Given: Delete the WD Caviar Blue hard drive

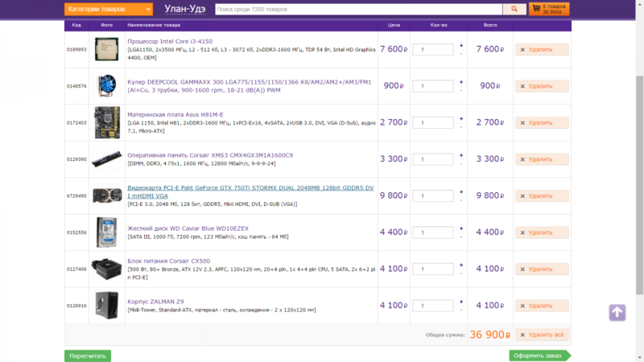Looking at the screenshot, I should pyautogui.click(x=542, y=232).
